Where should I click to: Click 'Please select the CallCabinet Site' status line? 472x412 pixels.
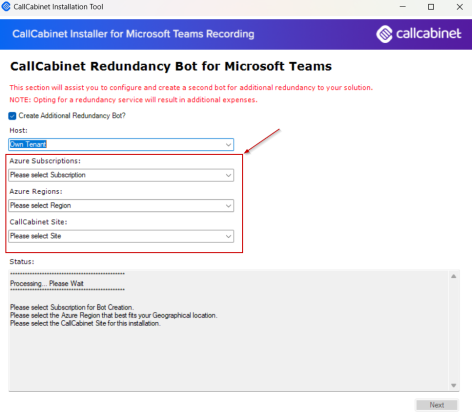click(85, 323)
